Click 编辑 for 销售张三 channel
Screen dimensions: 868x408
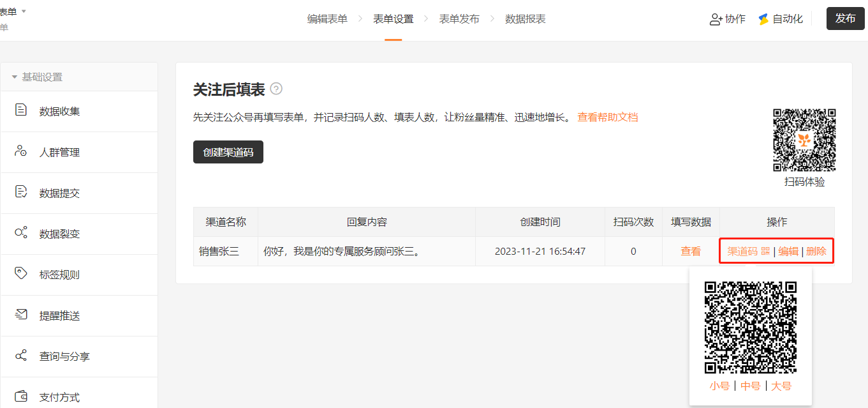pos(788,252)
